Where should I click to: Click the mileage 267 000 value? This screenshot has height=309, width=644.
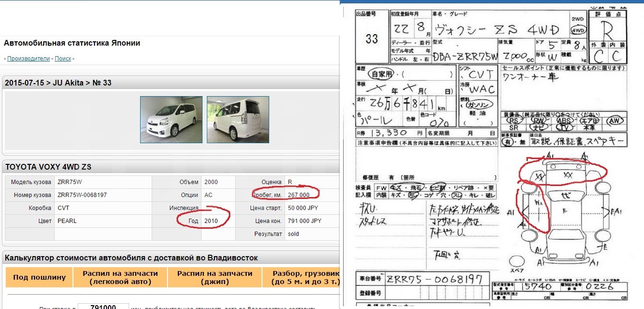(298, 195)
